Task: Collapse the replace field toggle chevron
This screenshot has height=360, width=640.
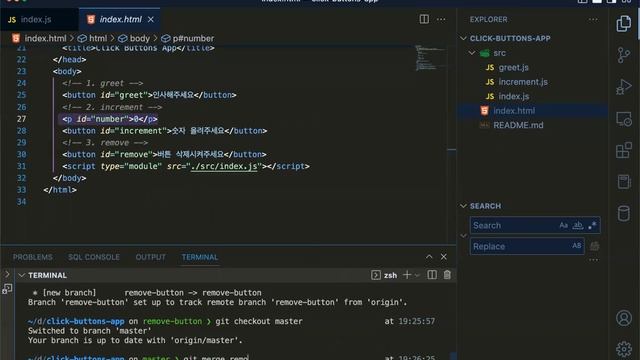Action: pyautogui.click(x=464, y=236)
